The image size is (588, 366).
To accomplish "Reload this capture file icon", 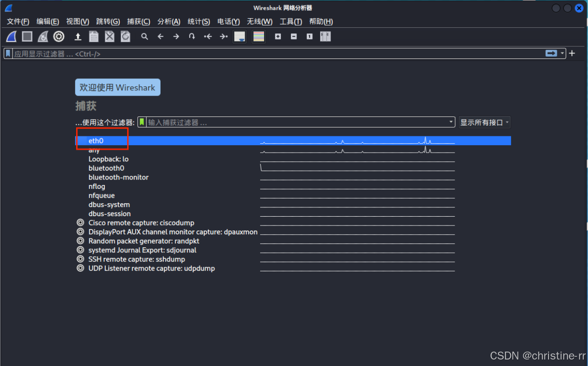I will [x=125, y=37].
